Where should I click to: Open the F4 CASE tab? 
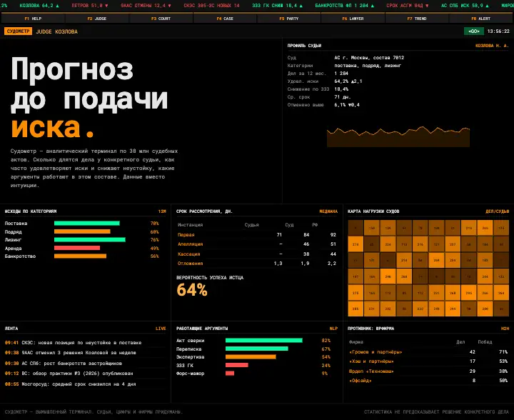225,19
